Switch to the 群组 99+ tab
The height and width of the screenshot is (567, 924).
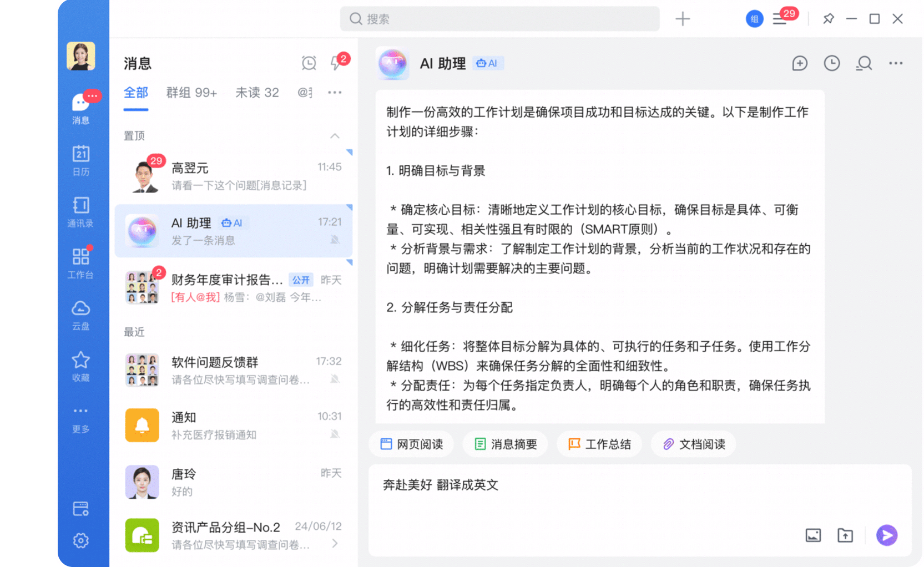[x=191, y=93]
